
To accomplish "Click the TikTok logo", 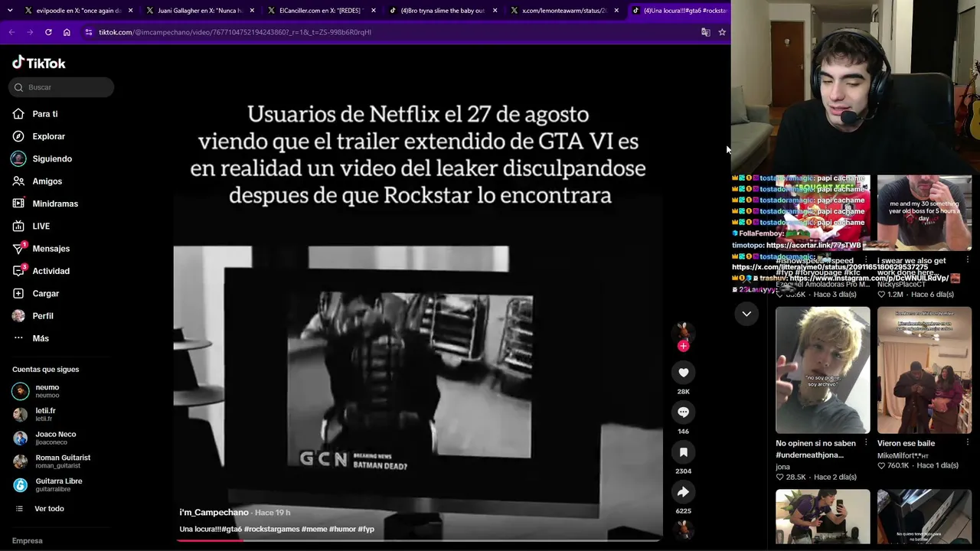I will coord(39,63).
